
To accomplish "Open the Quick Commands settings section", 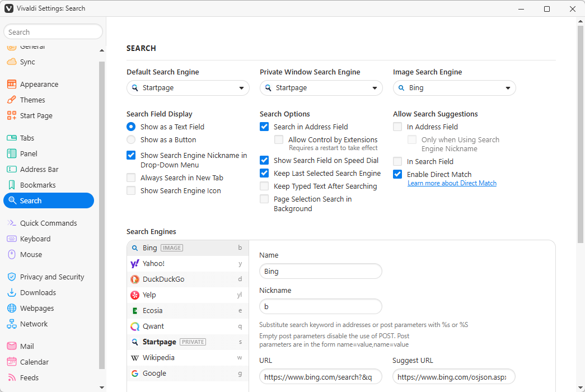I will point(48,223).
